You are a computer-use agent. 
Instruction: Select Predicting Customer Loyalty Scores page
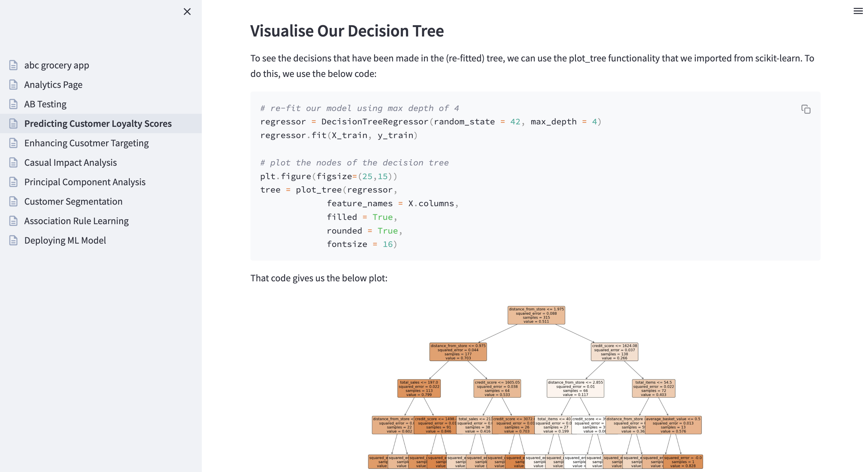(x=98, y=124)
